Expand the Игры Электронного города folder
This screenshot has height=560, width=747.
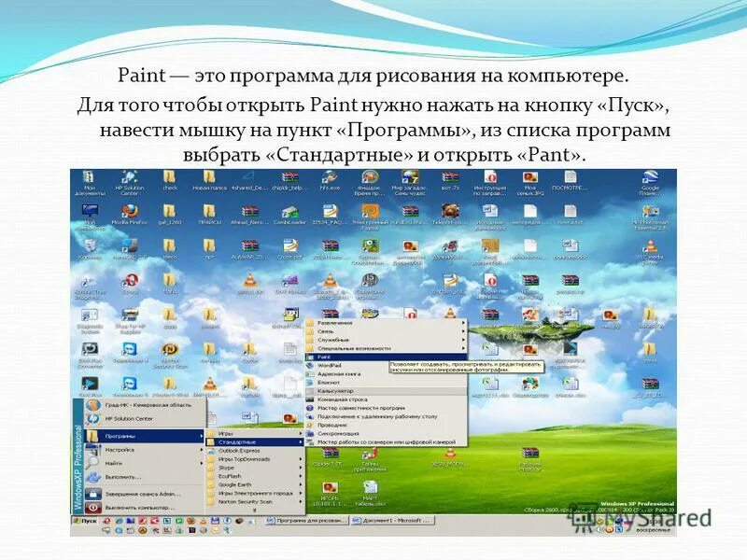[x=255, y=493]
